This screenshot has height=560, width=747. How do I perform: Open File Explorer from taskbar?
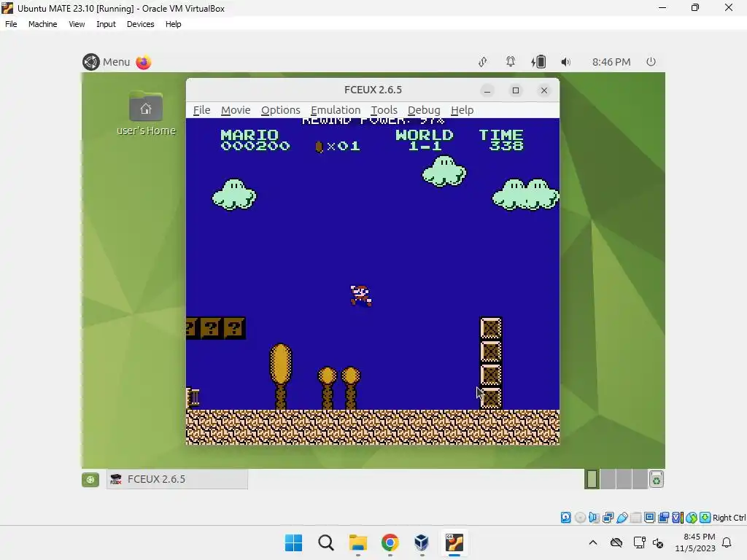pos(357,542)
